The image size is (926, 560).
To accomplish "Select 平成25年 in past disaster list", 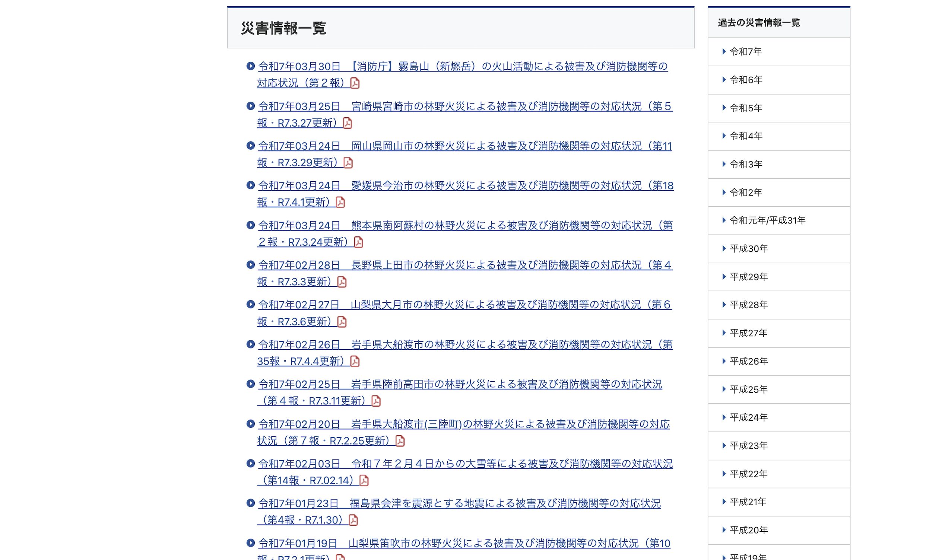I will click(x=778, y=389).
